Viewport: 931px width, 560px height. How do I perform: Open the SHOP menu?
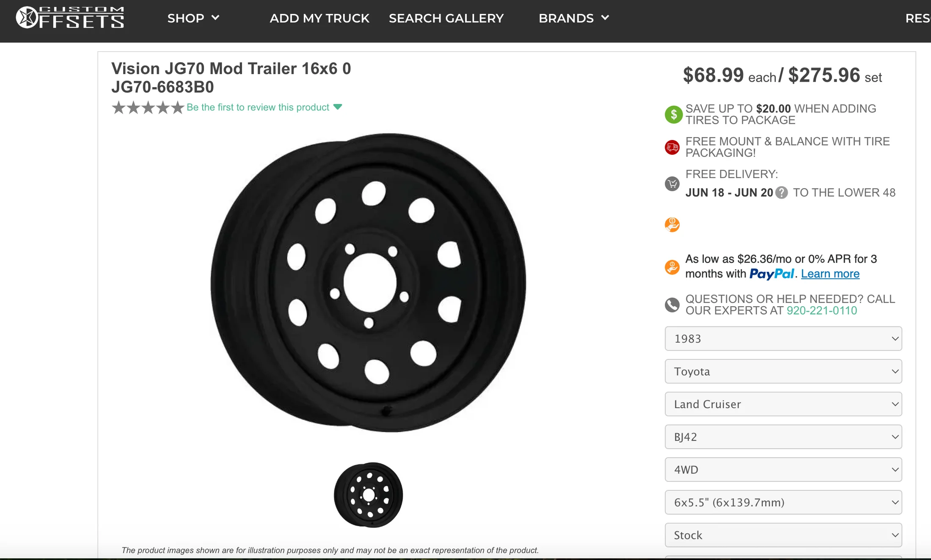pyautogui.click(x=193, y=18)
